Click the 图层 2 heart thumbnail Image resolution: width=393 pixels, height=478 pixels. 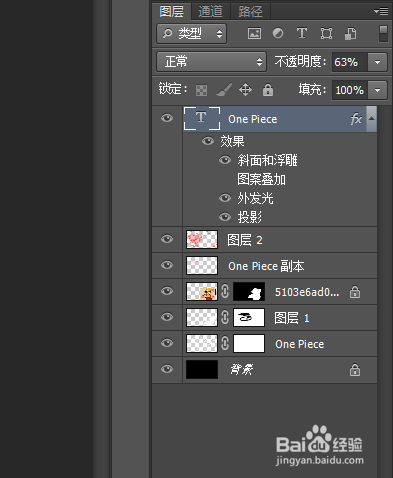point(202,239)
